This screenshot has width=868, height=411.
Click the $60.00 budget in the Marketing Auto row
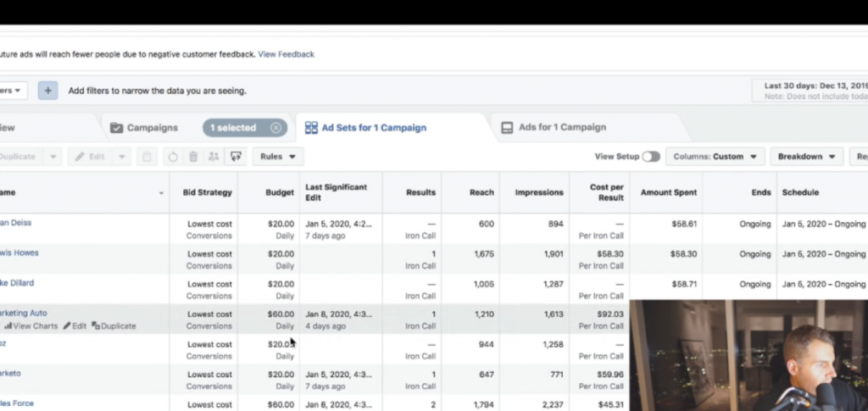pyautogui.click(x=281, y=314)
